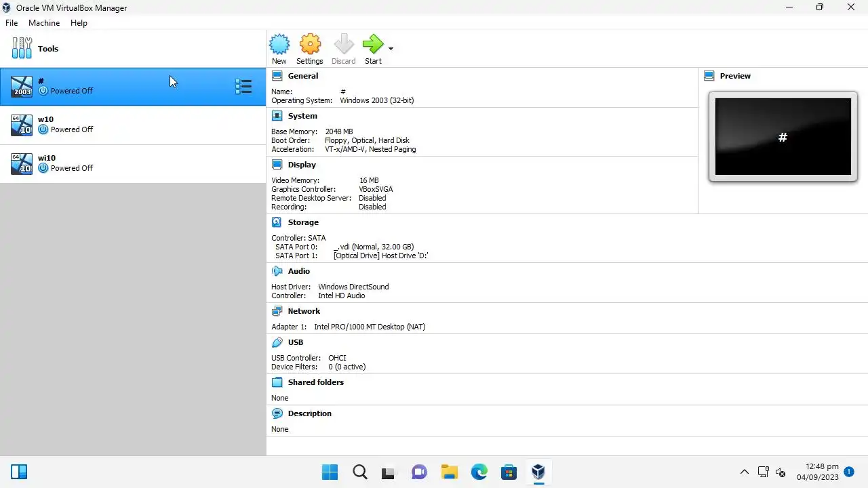Click the Video Memory value 16 MB

point(369,180)
